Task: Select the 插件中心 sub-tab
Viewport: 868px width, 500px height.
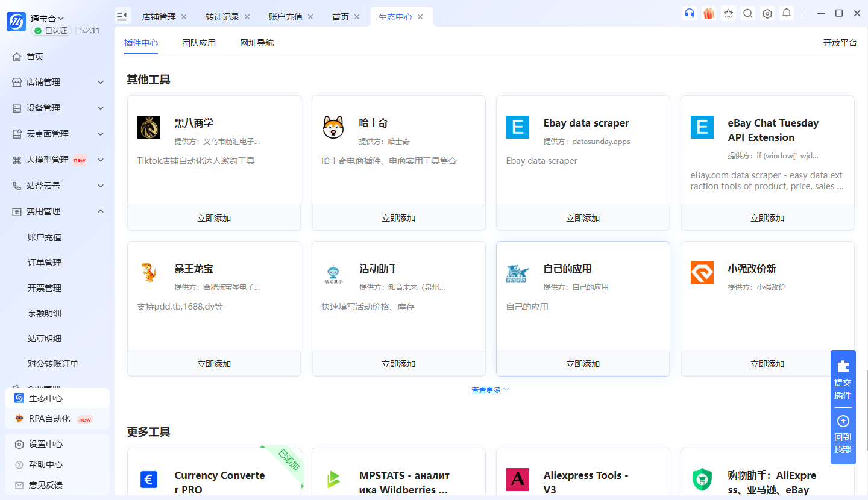Action: [141, 43]
